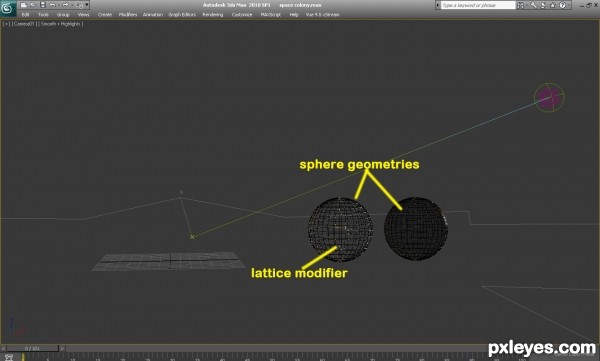
Task: Open the Modifiers menu
Action: [x=128, y=15]
